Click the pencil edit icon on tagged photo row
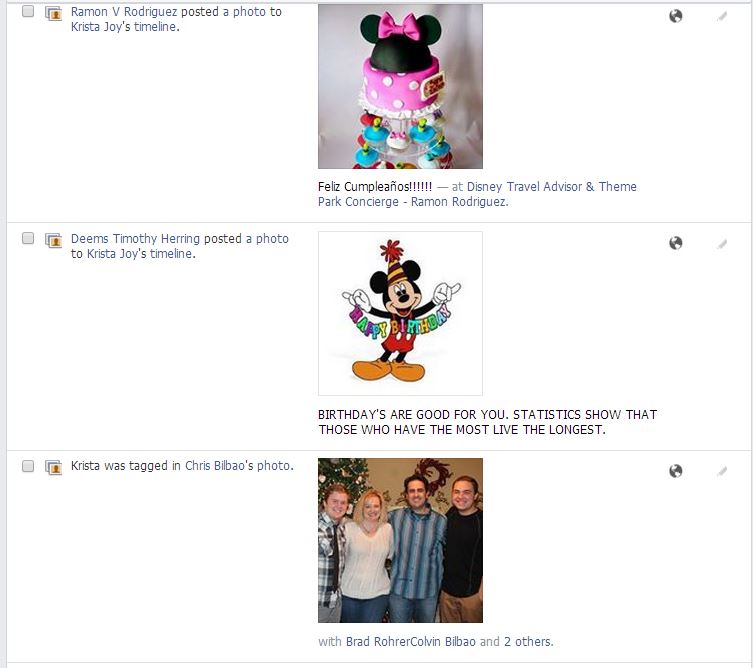Image resolution: width=753 pixels, height=668 pixels. 722,472
